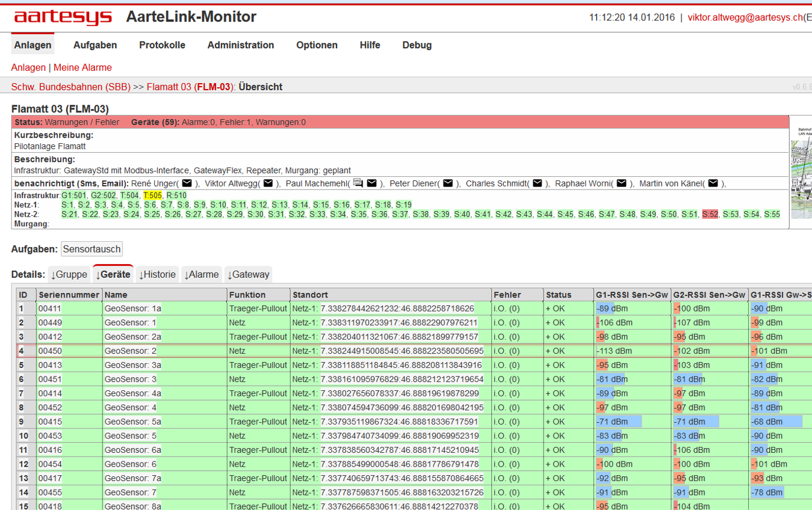Click Martin von Känel's email envelope icon

click(713, 183)
